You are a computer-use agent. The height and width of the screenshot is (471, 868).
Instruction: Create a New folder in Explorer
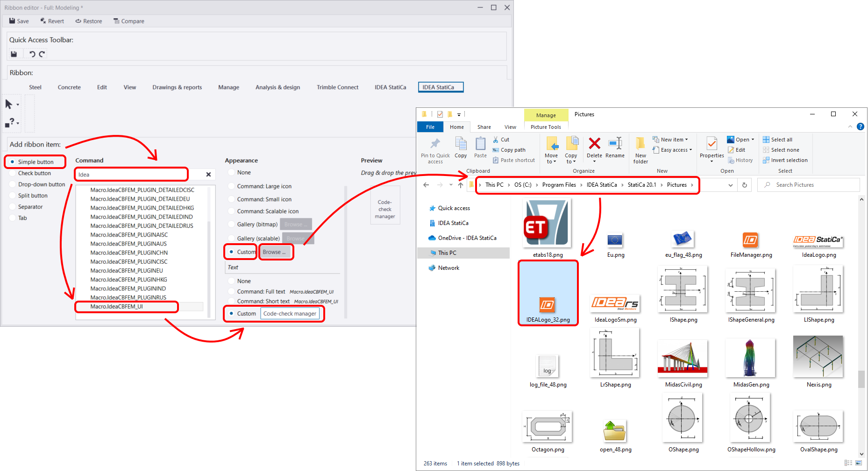[x=640, y=150]
